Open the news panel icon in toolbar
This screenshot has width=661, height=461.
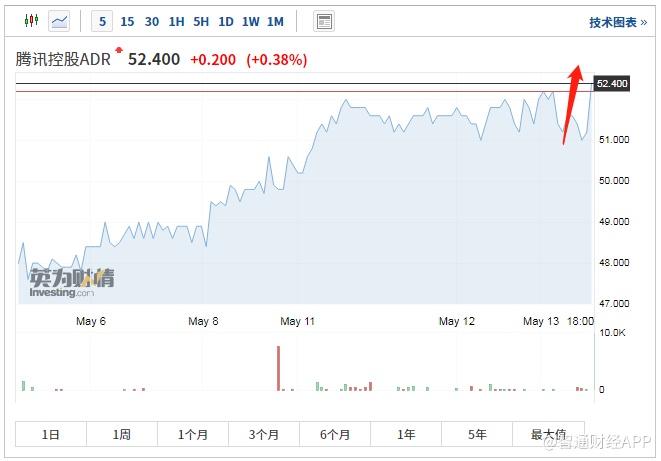[323, 21]
